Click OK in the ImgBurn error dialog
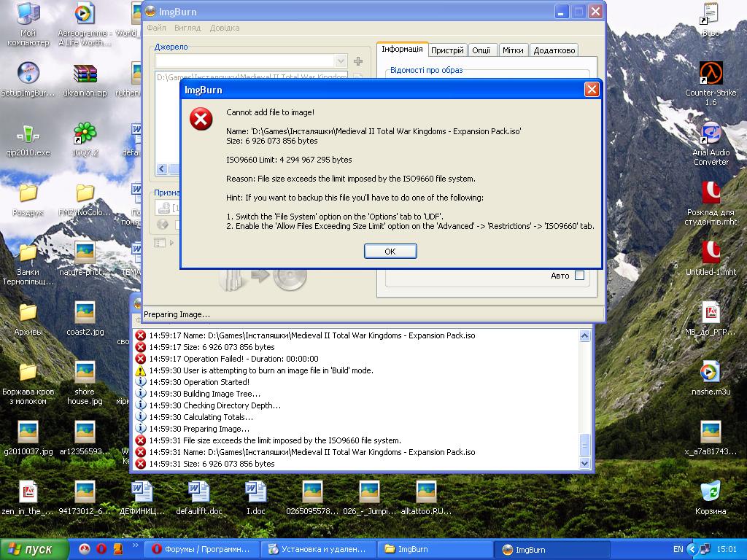Image resolution: width=747 pixels, height=560 pixels. click(390, 251)
